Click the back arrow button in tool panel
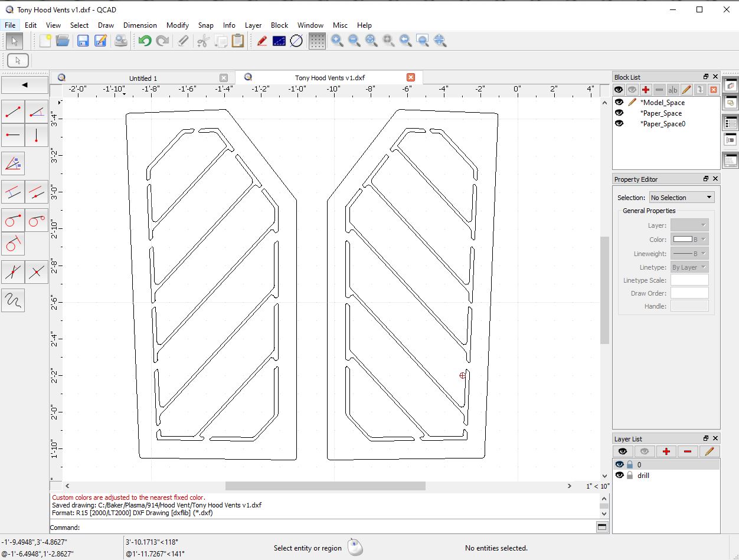This screenshot has height=560, width=739. (x=25, y=85)
